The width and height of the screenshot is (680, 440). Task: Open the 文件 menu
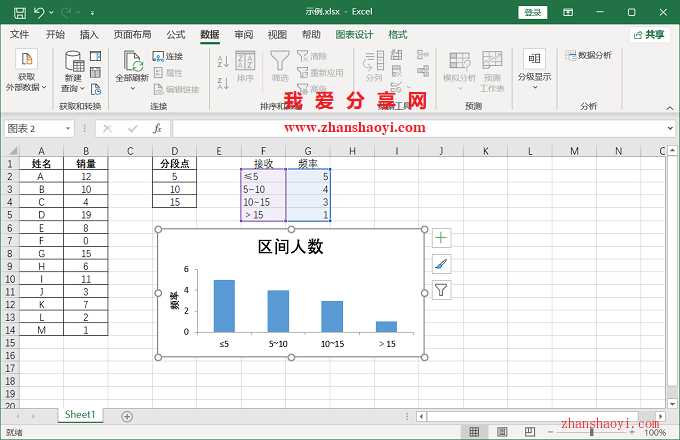(x=20, y=35)
